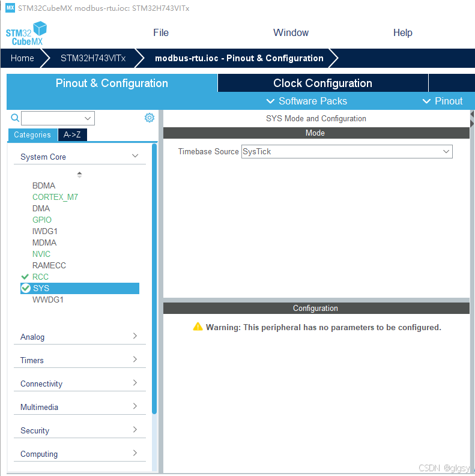Click the 'Timebase Source' label
The width and height of the screenshot is (475, 476).
coord(208,151)
